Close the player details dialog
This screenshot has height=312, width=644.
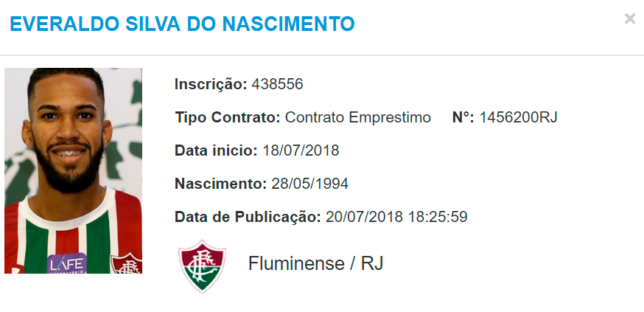(x=630, y=19)
